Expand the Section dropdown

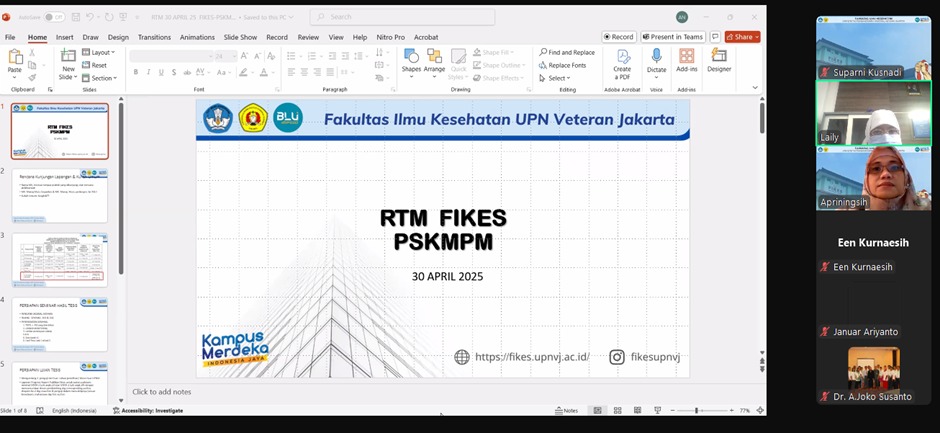click(x=101, y=78)
